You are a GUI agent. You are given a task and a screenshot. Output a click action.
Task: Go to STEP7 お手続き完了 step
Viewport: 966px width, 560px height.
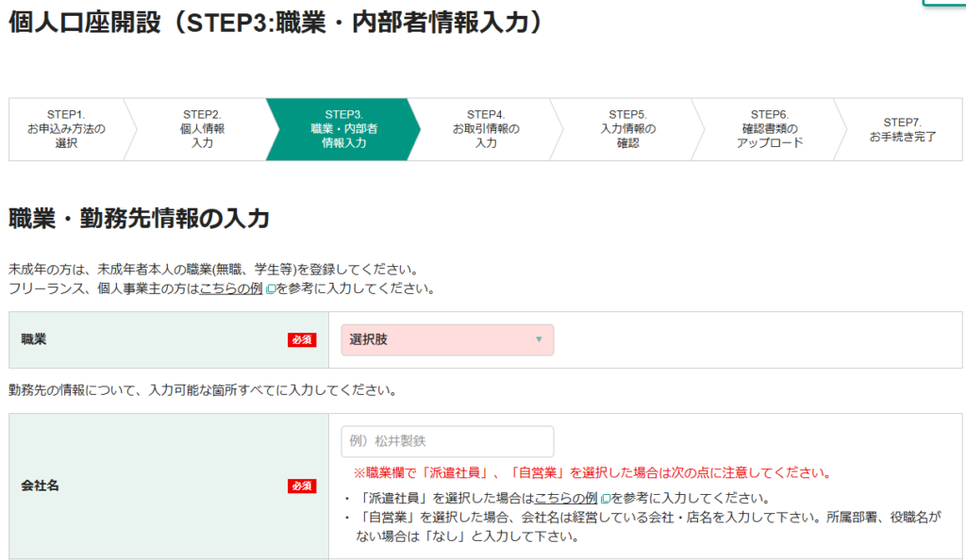pos(902,129)
